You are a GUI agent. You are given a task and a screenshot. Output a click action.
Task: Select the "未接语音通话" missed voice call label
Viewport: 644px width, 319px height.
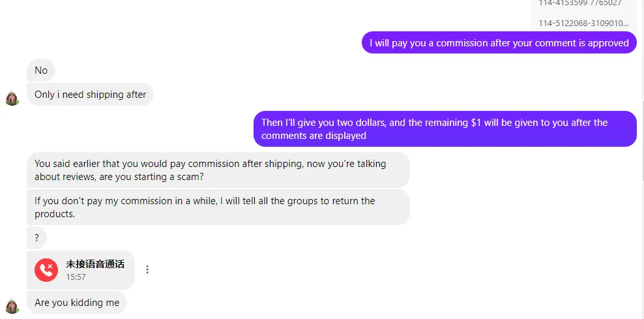[x=95, y=264]
